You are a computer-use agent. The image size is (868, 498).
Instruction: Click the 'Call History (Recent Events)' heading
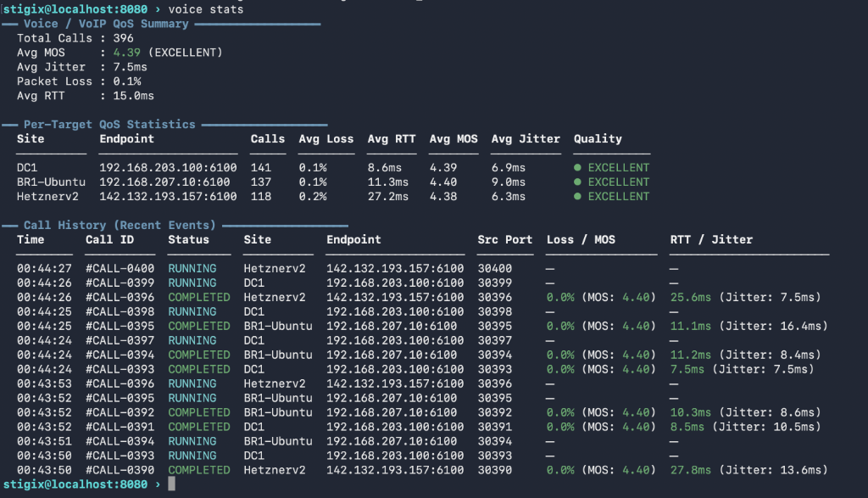(x=120, y=226)
